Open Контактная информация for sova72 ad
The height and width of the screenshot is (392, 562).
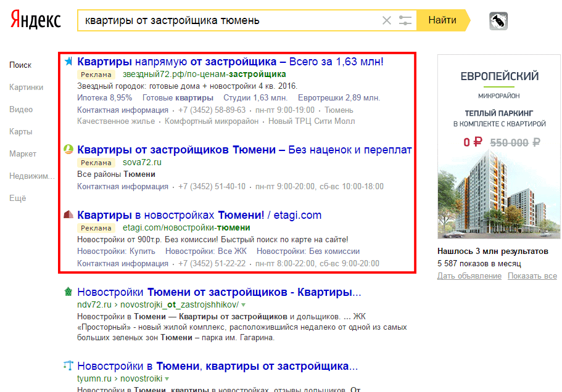click(x=123, y=187)
